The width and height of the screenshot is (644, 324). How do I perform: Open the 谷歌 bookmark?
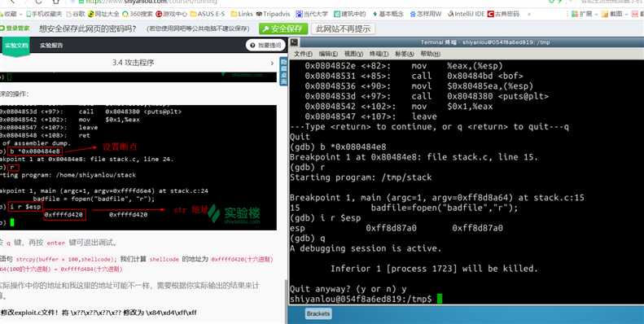(76, 14)
